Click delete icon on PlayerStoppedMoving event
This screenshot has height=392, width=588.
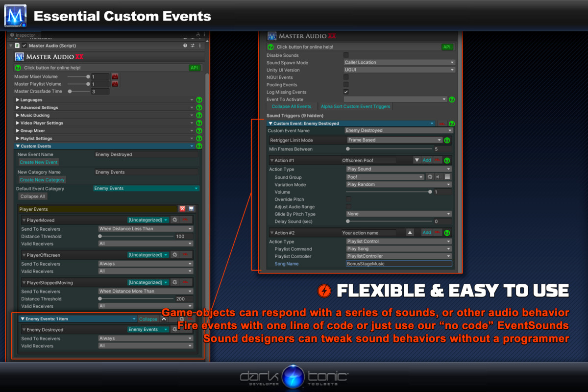(x=186, y=283)
